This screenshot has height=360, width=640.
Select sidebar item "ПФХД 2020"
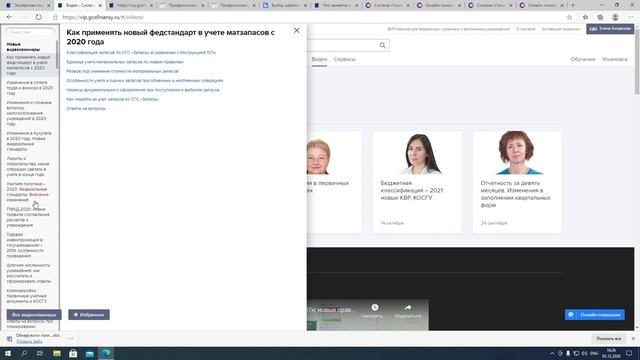point(29,217)
